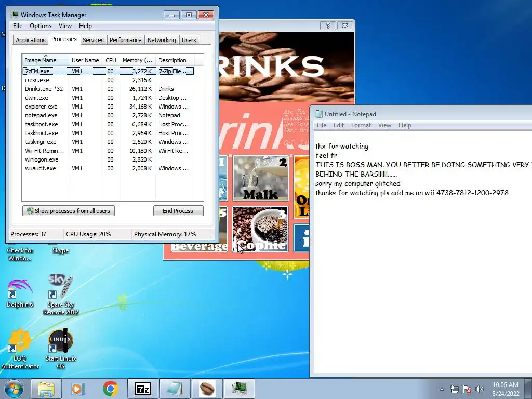Select Dolphin 6 desktop shortcut
Viewport: 532px width, 399px height.
[x=20, y=293]
